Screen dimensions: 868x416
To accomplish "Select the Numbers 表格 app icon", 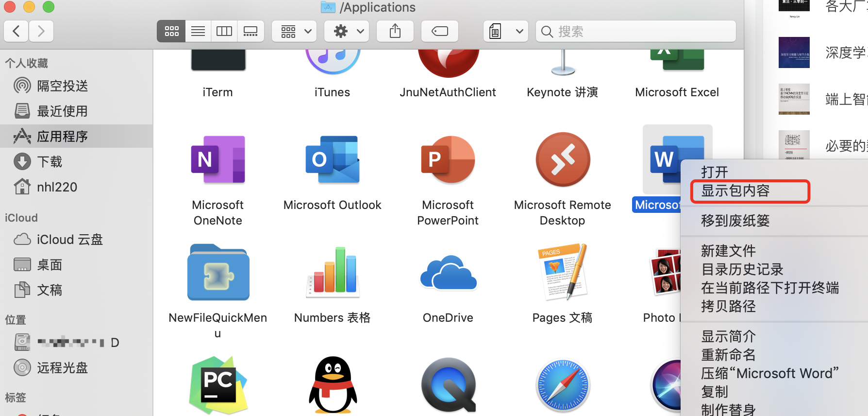I will (333, 272).
